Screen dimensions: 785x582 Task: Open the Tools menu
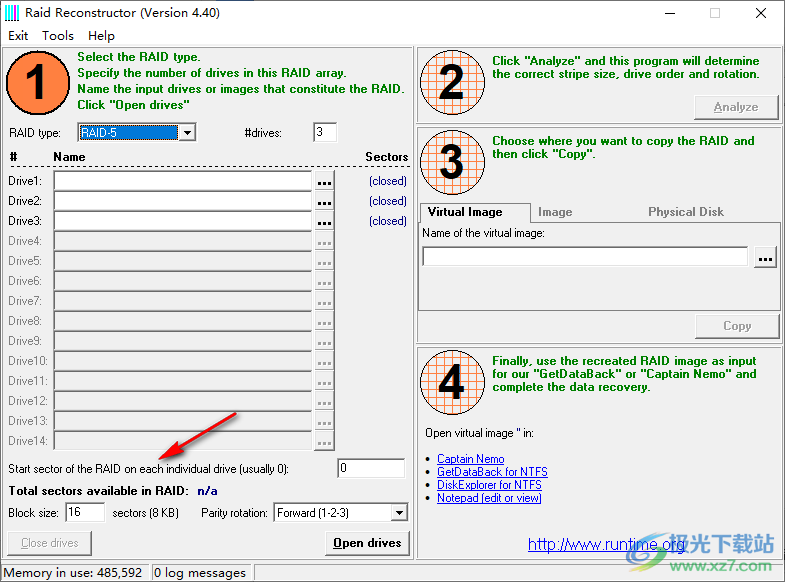coord(58,36)
